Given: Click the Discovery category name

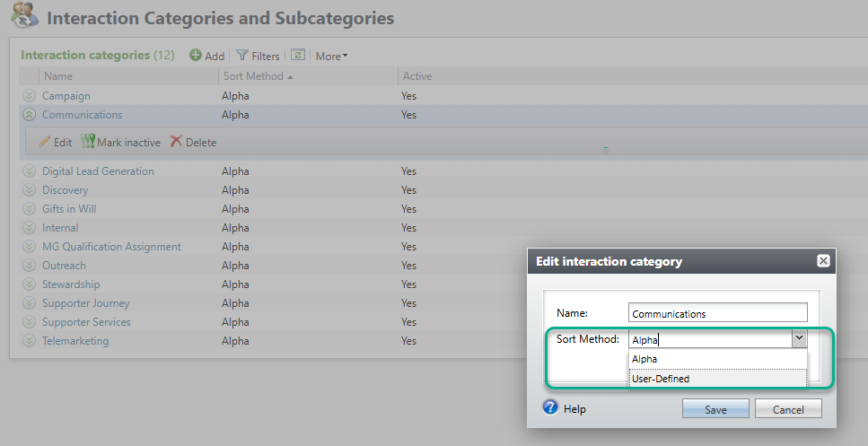Looking at the screenshot, I should click(x=65, y=190).
